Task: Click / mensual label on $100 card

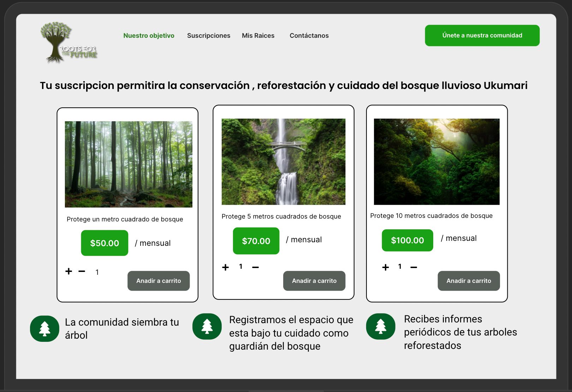Action: click(x=459, y=238)
